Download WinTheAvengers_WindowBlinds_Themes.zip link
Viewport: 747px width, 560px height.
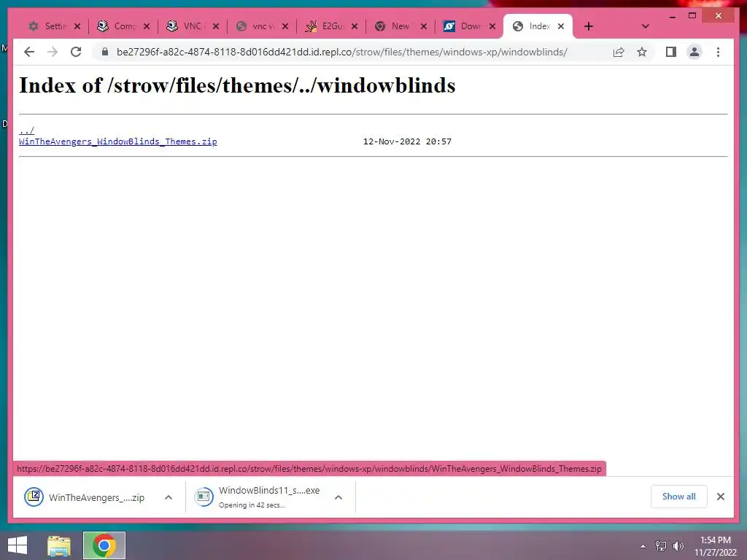pyautogui.click(x=118, y=141)
